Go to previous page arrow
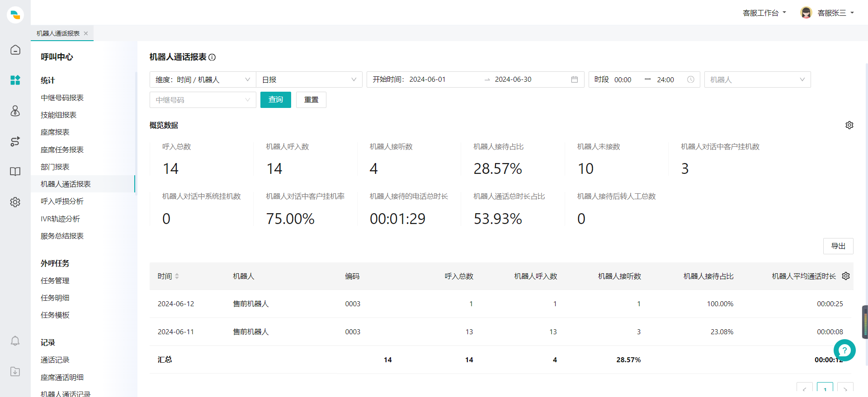The height and width of the screenshot is (397, 868). point(804,389)
